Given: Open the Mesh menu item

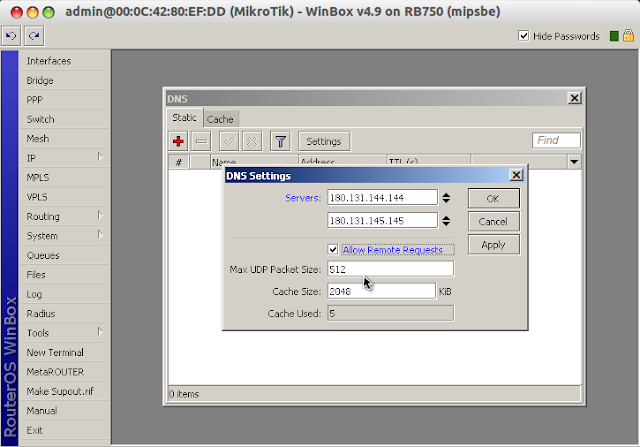Looking at the screenshot, I should (64, 138).
